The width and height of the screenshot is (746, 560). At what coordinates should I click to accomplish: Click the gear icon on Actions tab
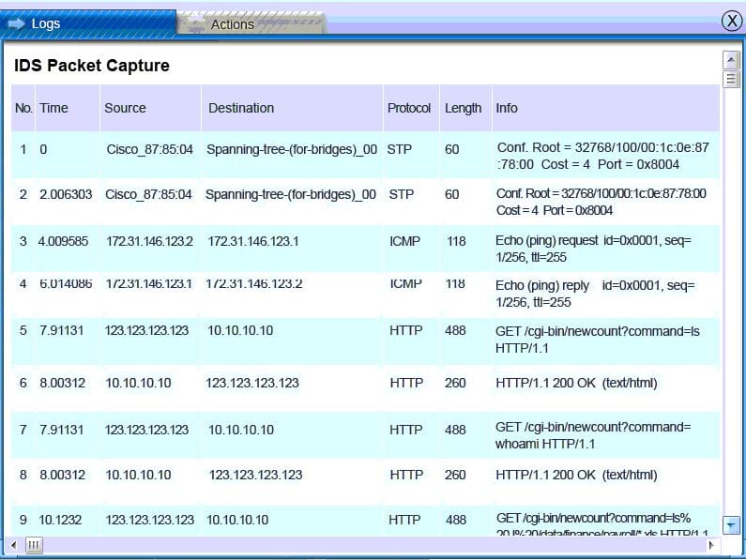click(195, 25)
